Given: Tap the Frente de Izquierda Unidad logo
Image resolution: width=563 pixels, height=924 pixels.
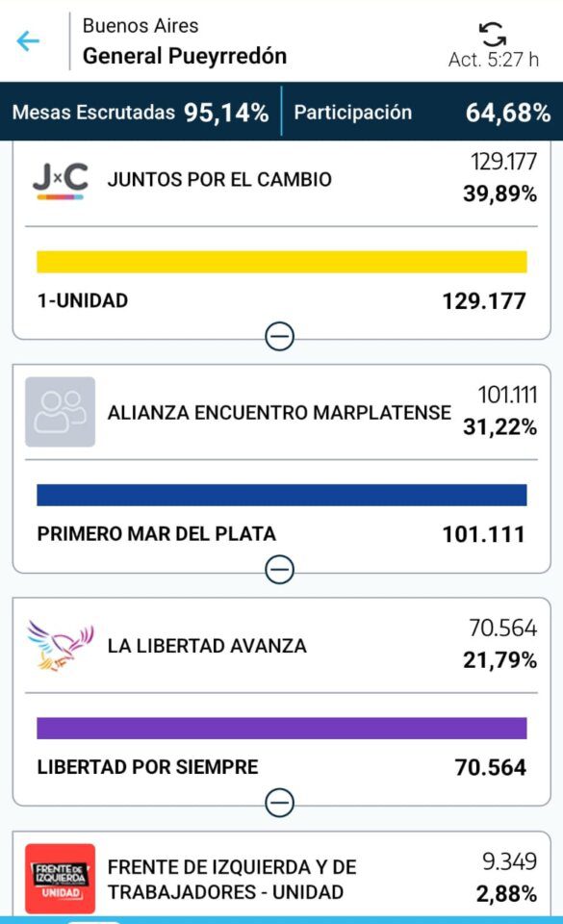Looking at the screenshot, I should click(60, 878).
